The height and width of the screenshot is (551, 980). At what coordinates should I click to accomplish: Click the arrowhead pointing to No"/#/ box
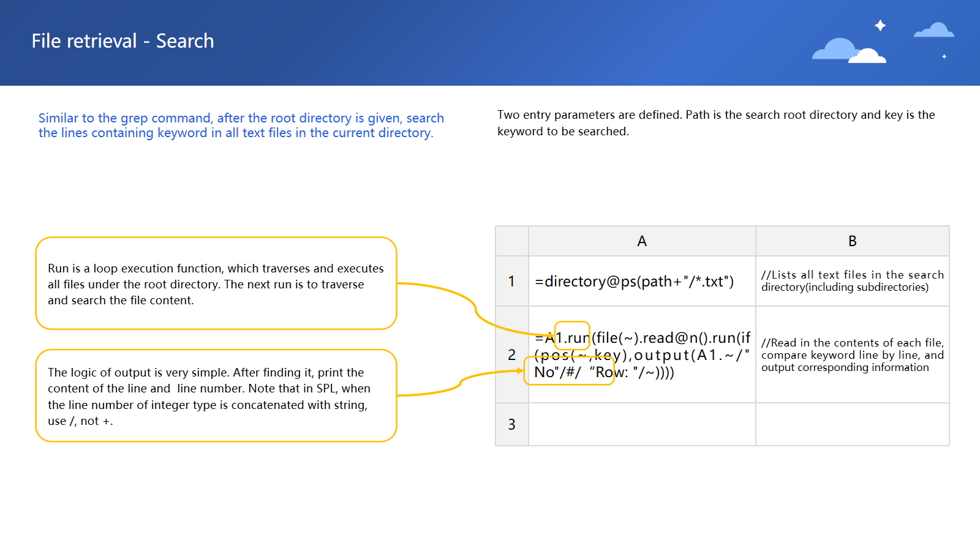pyautogui.click(x=520, y=370)
